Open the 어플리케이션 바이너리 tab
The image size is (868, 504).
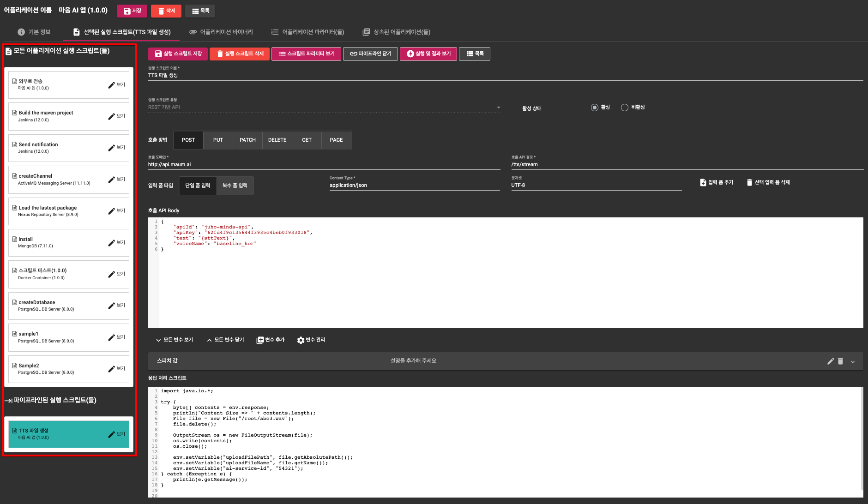(x=221, y=32)
